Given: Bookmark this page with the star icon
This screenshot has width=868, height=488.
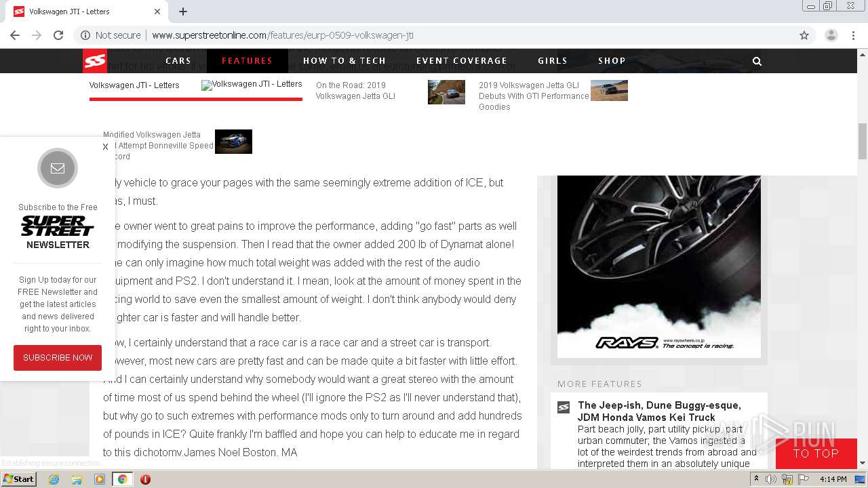Looking at the screenshot, I should coord(804,35).
